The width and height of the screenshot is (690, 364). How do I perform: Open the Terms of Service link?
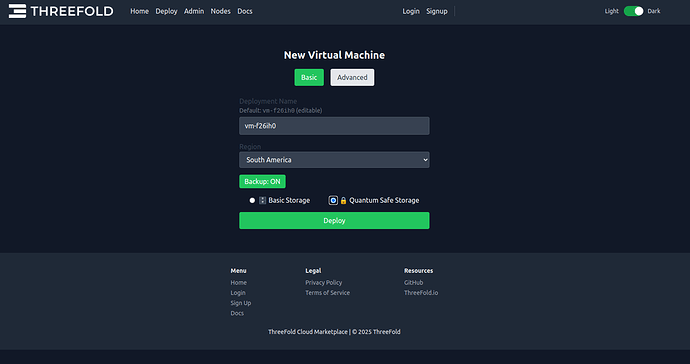click(x=328, y=293)
